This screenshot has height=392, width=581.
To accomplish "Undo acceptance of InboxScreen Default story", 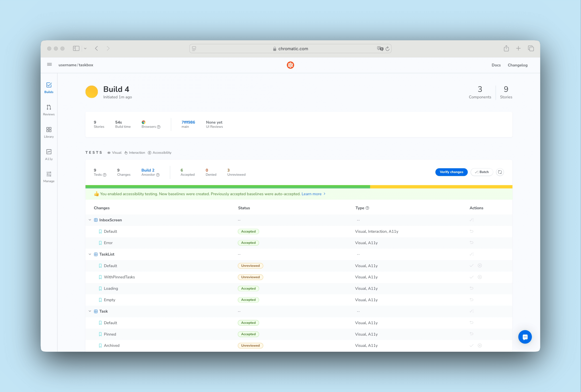I will pos(471,231).
